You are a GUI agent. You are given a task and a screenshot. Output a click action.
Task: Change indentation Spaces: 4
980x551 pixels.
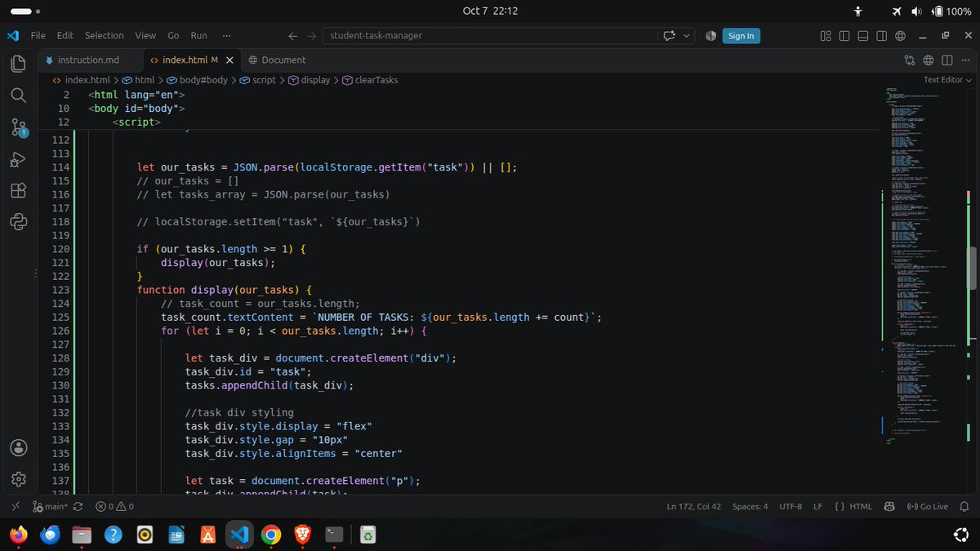(x=751, y=506)
